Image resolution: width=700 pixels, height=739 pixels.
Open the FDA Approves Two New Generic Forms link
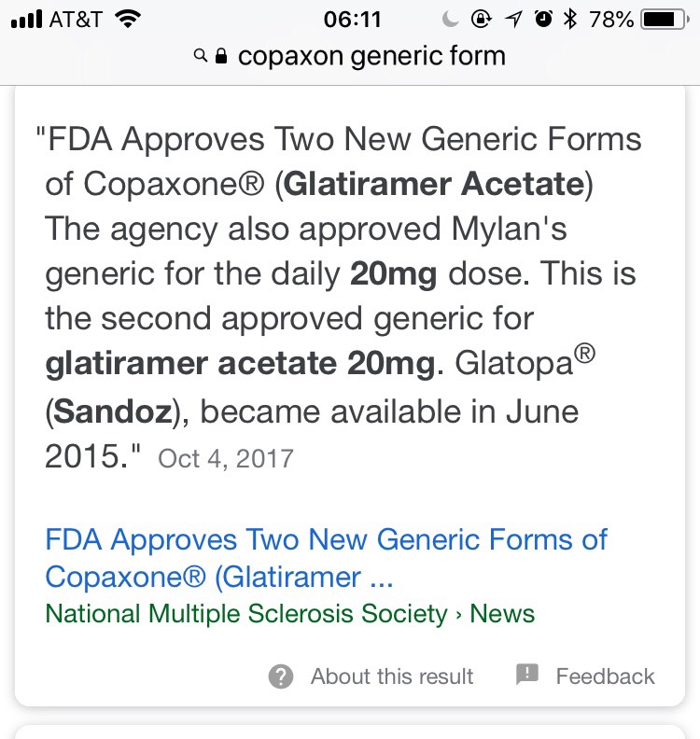326,558
